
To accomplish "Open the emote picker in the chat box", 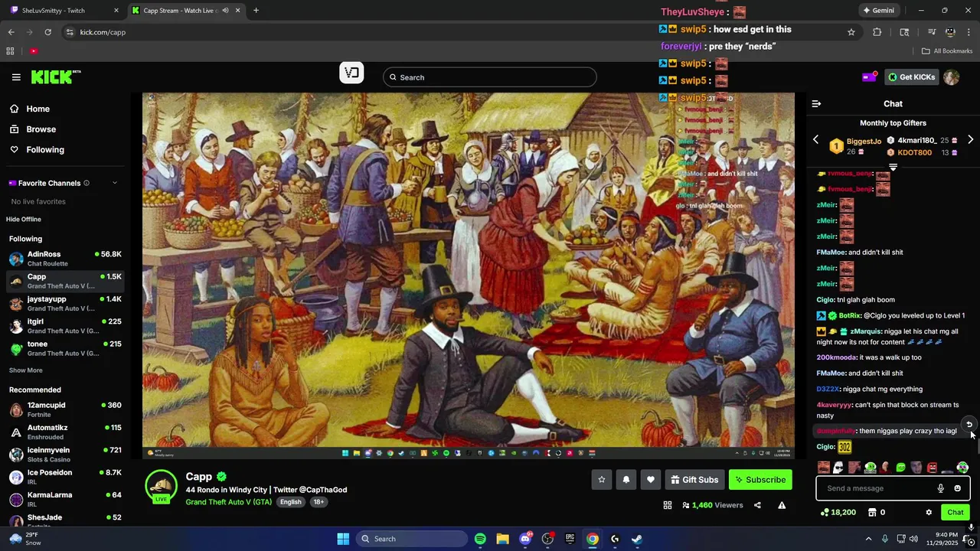I will point(957,488).
